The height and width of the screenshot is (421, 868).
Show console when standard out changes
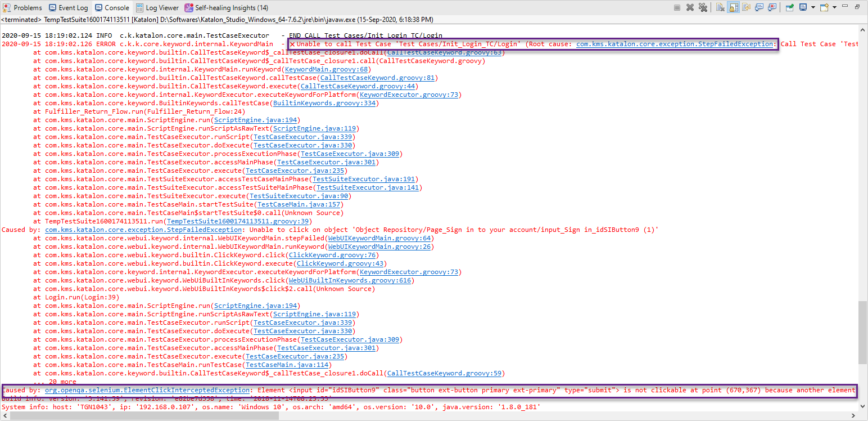(759, 6)
